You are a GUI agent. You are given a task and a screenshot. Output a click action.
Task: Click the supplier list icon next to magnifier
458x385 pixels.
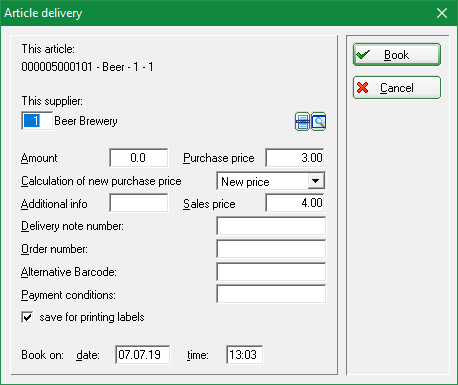click(x=303, y=122)
